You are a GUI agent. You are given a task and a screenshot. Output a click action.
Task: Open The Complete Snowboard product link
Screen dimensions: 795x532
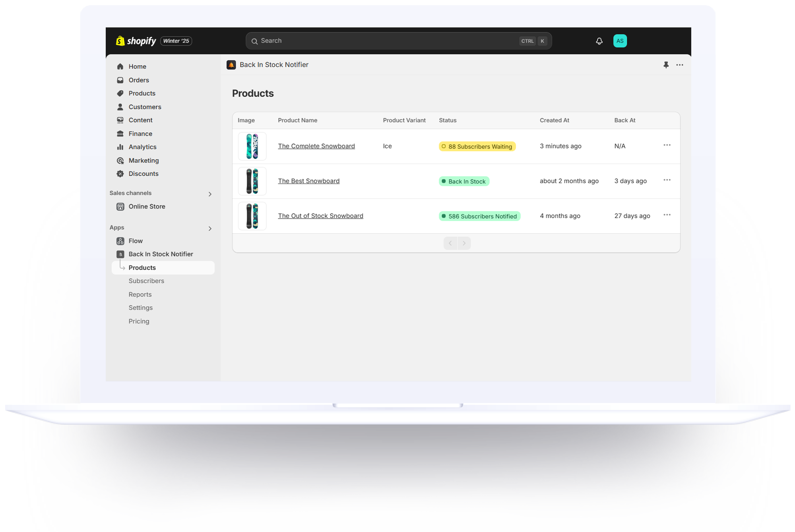point(316,146)
